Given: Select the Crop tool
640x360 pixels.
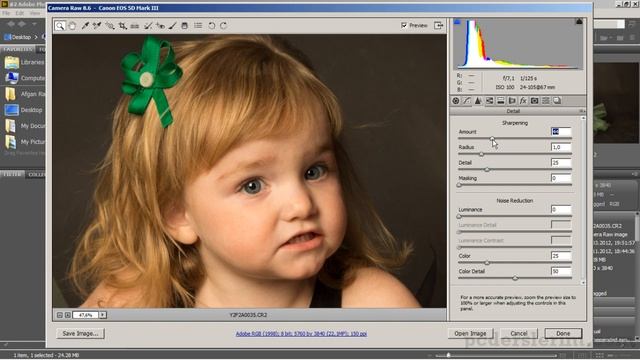Looking at the screenshot, I should [122, 26].
